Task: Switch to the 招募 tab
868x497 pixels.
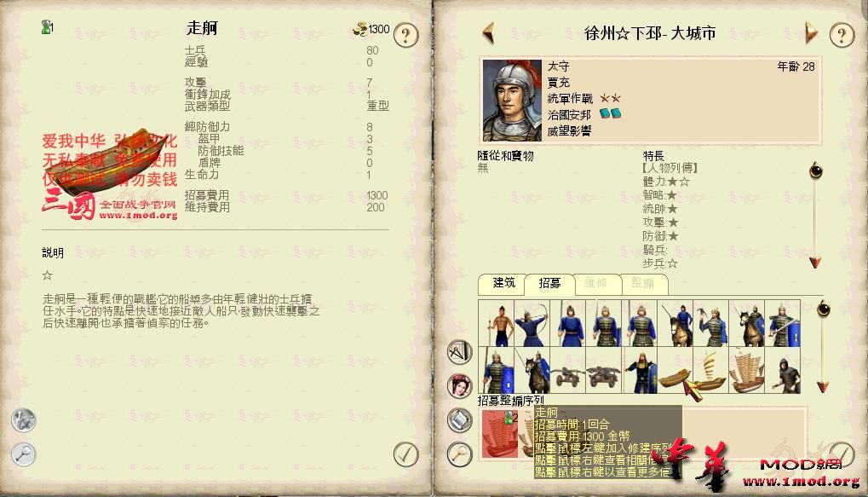Action: (549, 283)
